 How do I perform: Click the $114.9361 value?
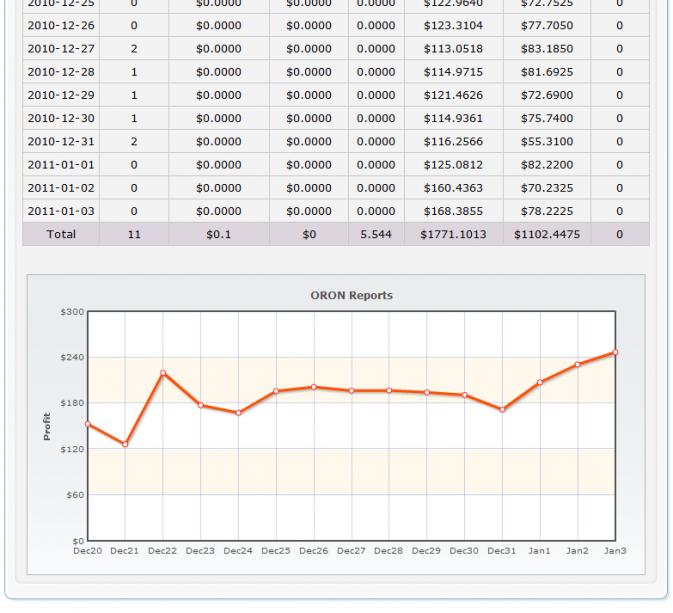[x=453, y=118]
